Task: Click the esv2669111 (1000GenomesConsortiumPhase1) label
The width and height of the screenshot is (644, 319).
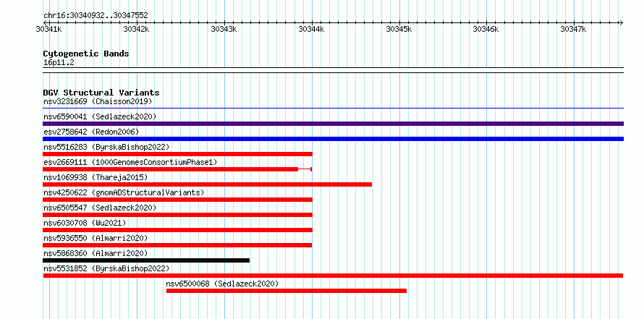Action: click(130, 162)
